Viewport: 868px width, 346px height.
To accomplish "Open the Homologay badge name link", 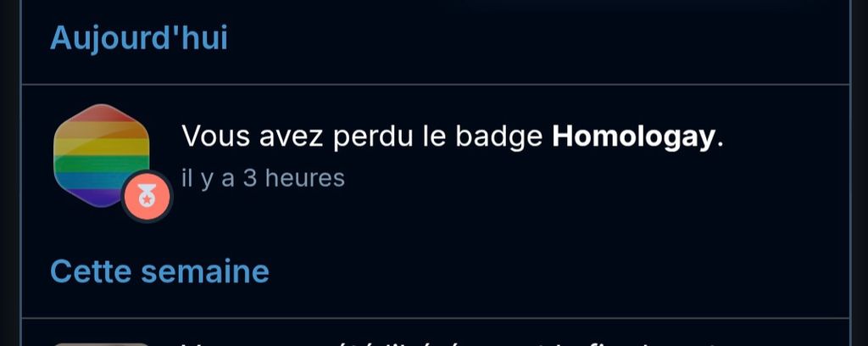I will (x=632, y=137).
